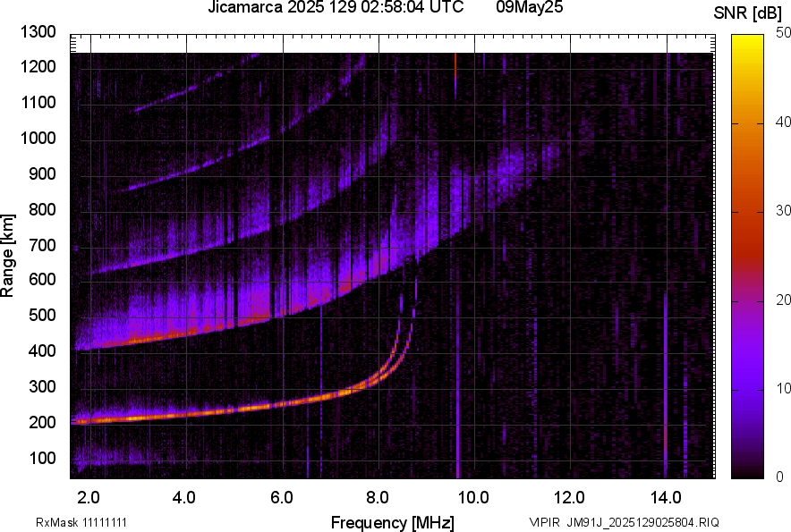Click the range tick label '1100'
Viewport: 791px width, 532px height.
point(38,102)
